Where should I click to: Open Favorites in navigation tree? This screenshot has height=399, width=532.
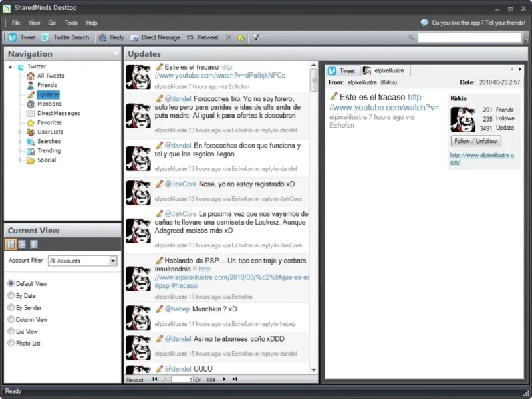(x=49, y=122)
